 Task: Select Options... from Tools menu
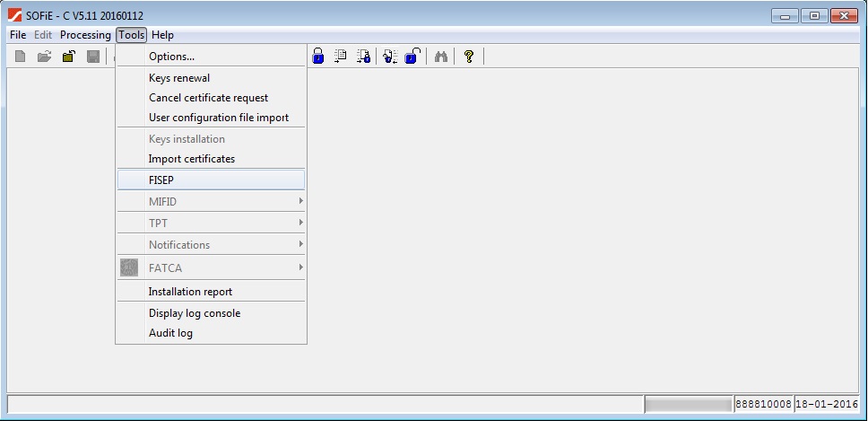click(x=171, y=57)
